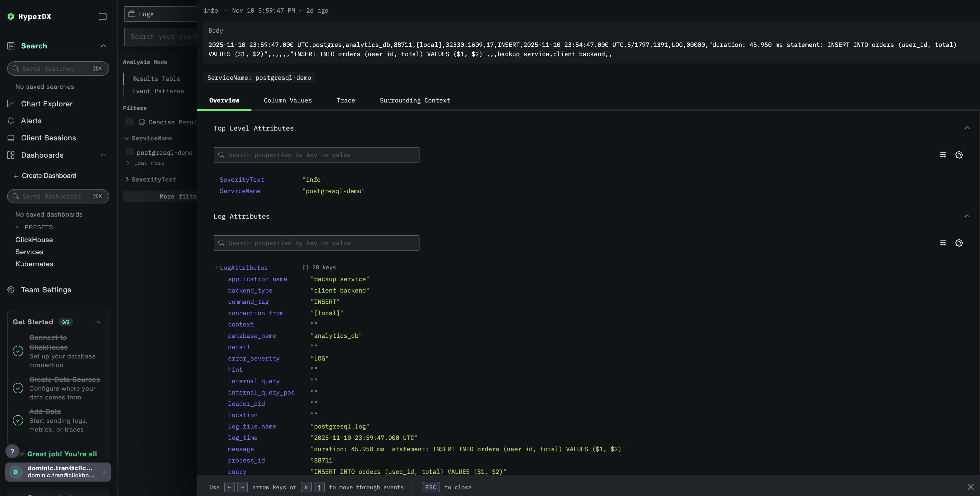This screenshot has width=980, height=496.
Task: Open the Surrounding Context tab
Action: (415, 100)
